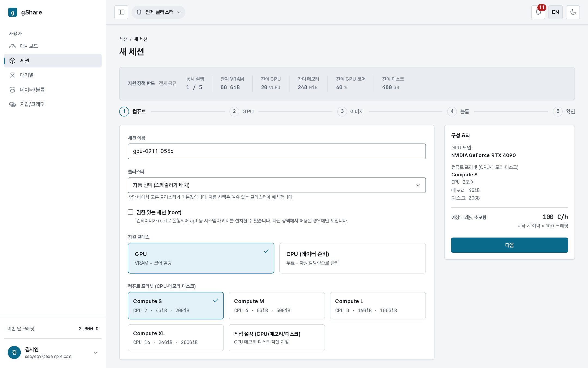Choose the Compute M preset
The height and width of the screenshot is (368, 588).
pos(277,306)
